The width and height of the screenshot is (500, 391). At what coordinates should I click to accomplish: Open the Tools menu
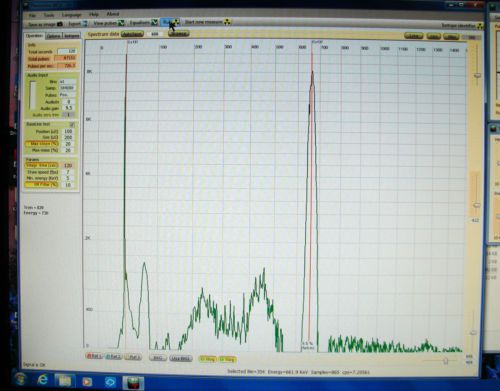49,15
